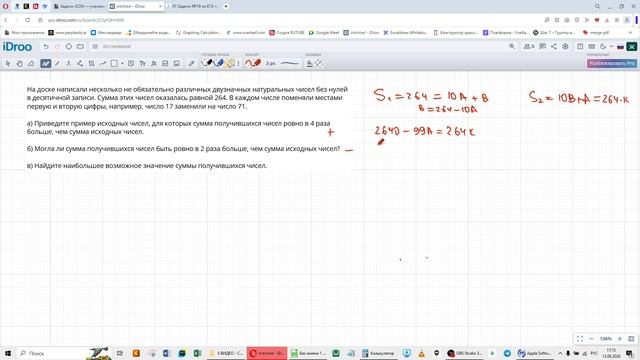Open the Google Meet bookmark
This screenshot has height=360, width=640.
click(x=324, y=33)
